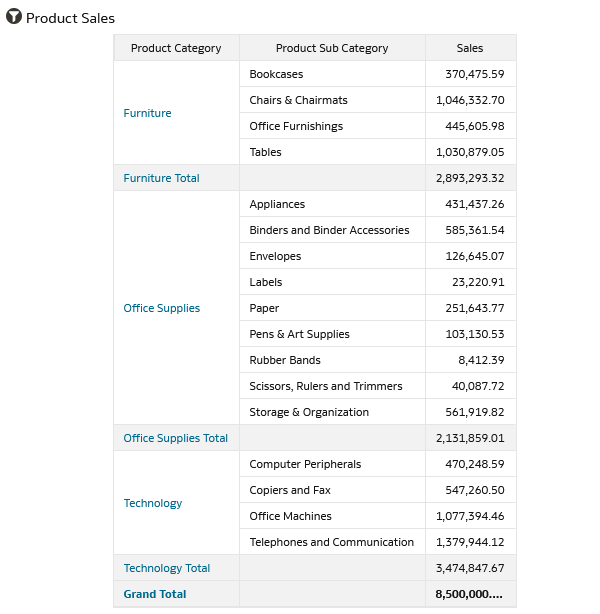Click the Technology Total row label
Image resolution: width=600 pixels, height=614 pixels.
166,568
